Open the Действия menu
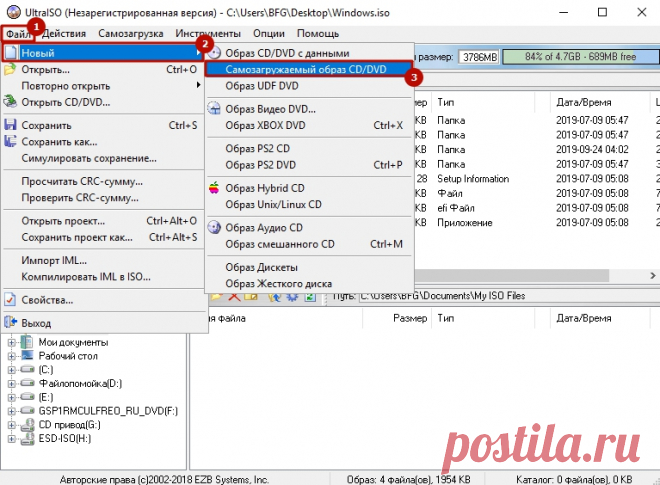This screenshot has height=485, width=660. (x=64, y=33)
